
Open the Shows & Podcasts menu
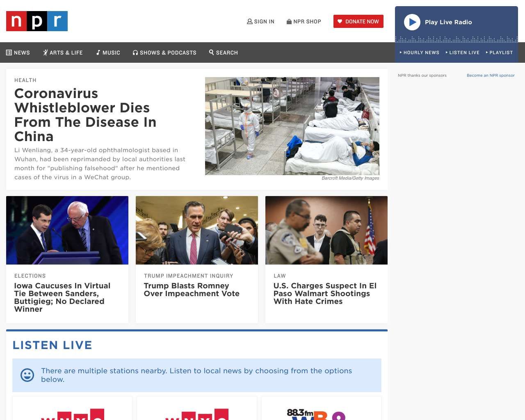click(164, 52)
